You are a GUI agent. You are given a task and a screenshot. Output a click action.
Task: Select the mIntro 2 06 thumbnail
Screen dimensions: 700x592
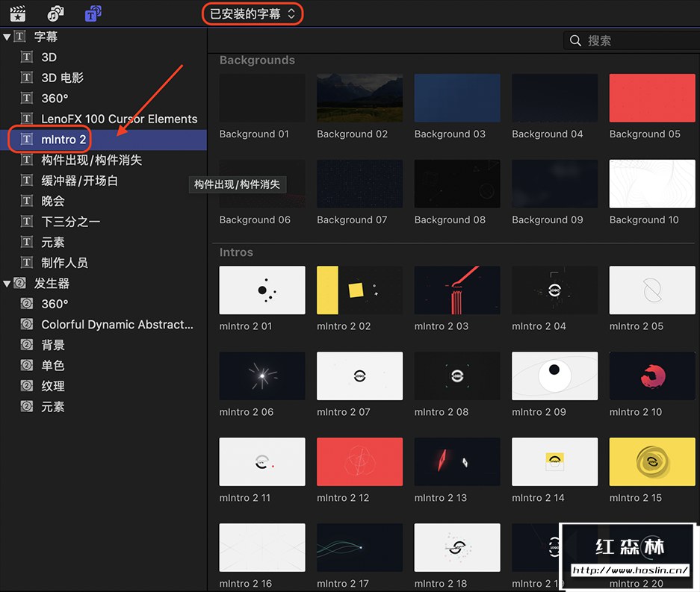click(262, 376)
